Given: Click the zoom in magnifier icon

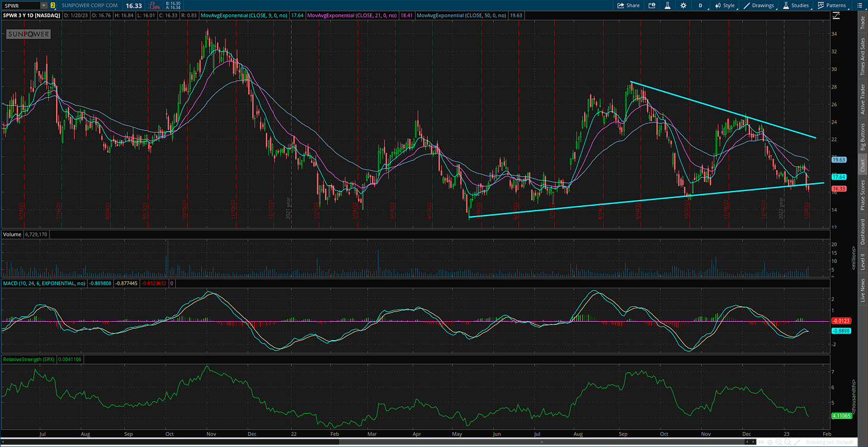Looking at the screenshot, I should pos(779,442).
